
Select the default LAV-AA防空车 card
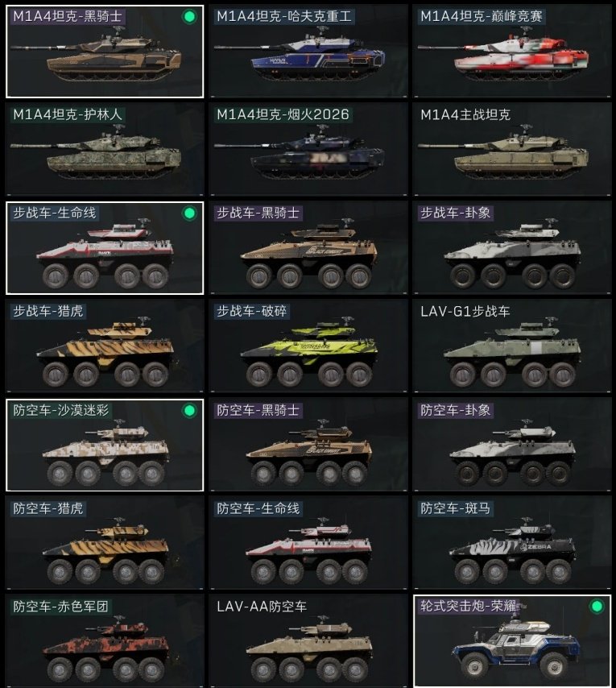point(308,641)
